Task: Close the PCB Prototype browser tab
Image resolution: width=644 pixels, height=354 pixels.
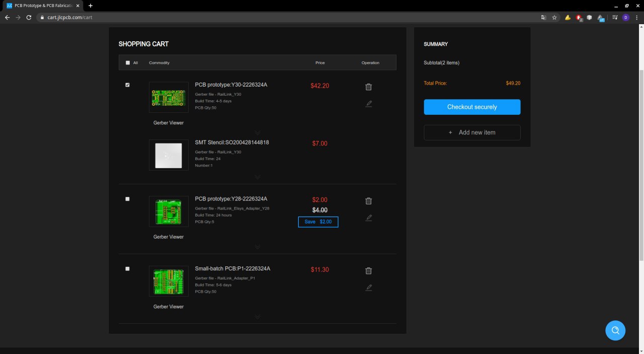Action: pos(78,6)
